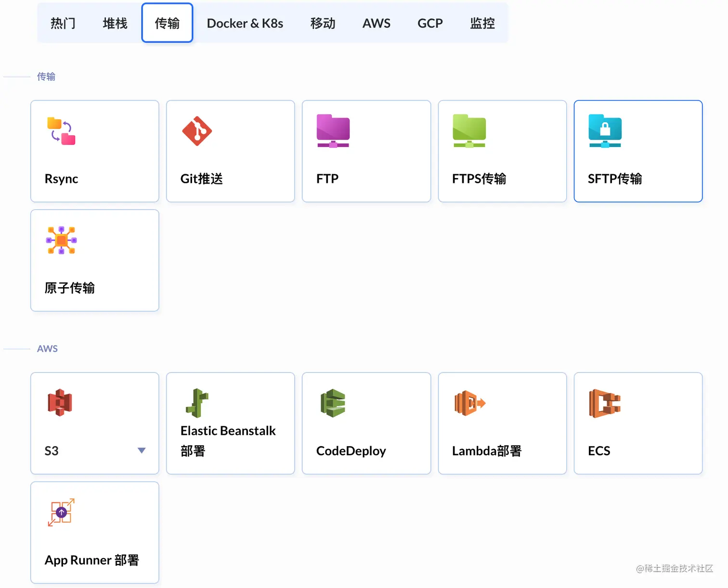The height and width of the screenshot is (588, 728).
Task: Select the ECS label
Action: 599,451
